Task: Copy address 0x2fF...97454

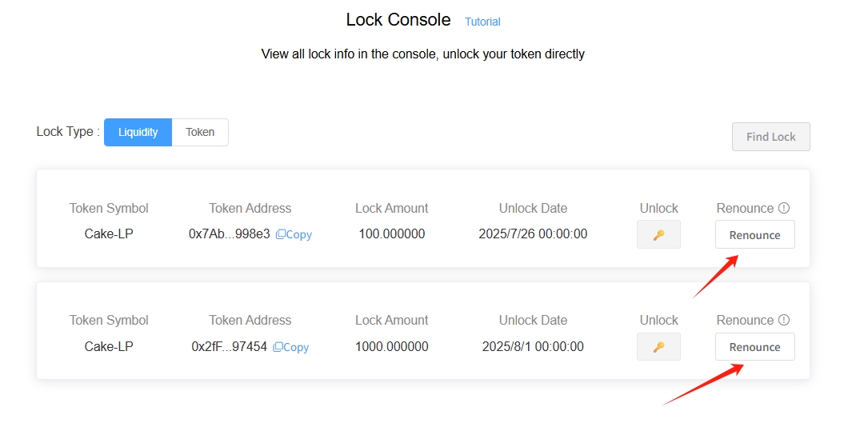Action: (291, 347)
